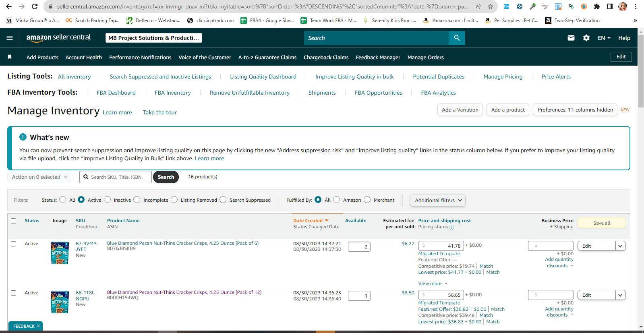Expand Edit dropdown arrow for Pack of 12
The image size is (644, 333).
pos(621,295)
